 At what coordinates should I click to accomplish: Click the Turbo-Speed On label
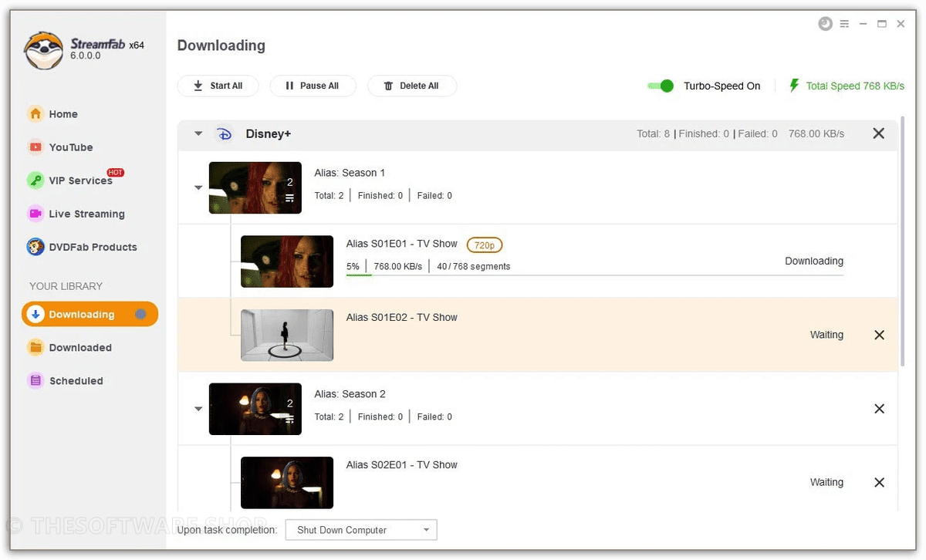(722, 86)
